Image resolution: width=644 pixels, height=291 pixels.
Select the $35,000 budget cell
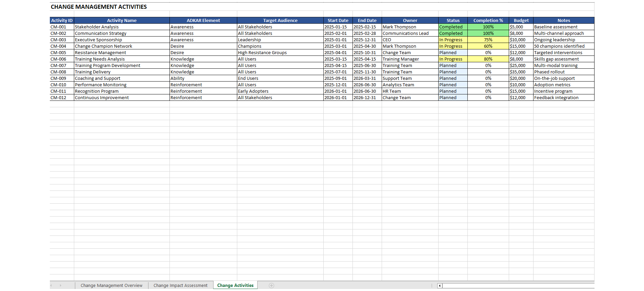[521, 72]
